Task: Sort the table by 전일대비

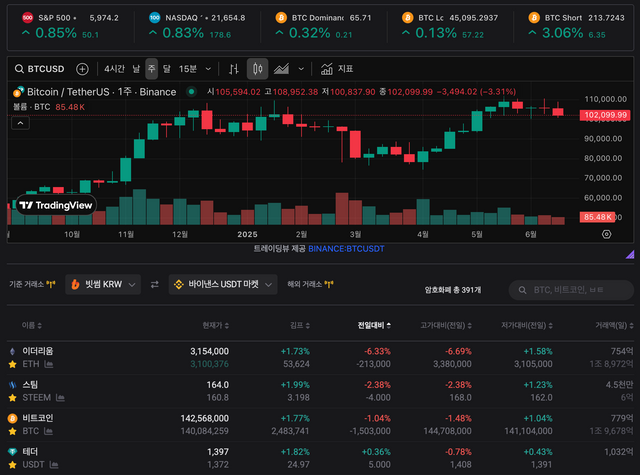Action: point(374,325)
